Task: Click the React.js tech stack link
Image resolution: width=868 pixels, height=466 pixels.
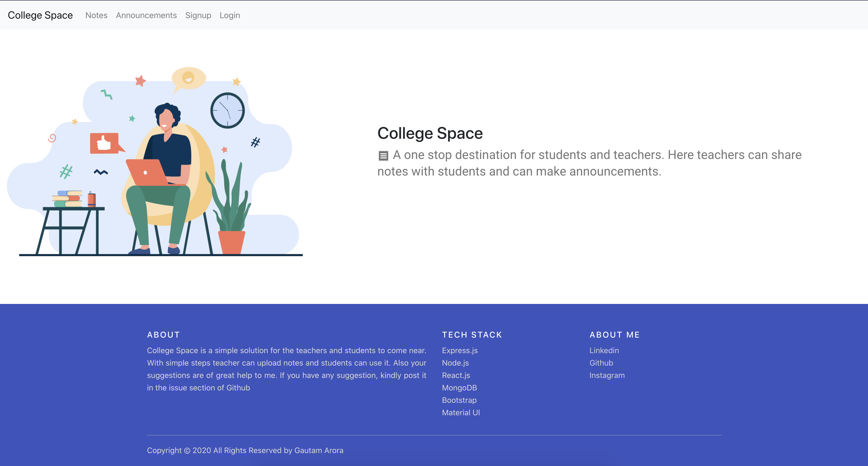Action: click(456, 375)
